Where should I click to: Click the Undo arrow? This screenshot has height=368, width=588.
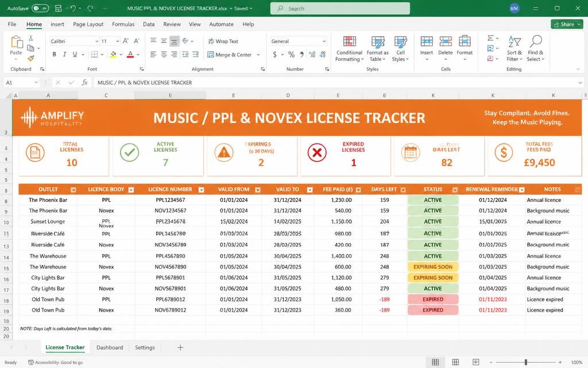click(73, 8)
